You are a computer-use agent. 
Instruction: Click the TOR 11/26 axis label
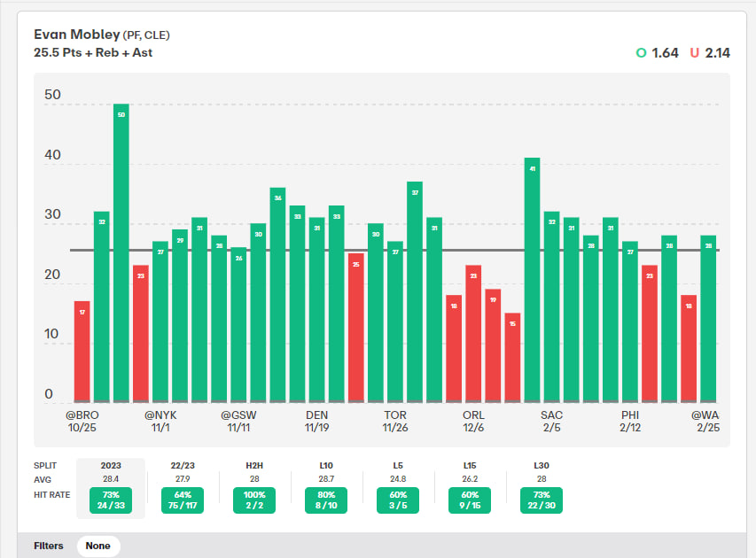(x=395, y=421)
